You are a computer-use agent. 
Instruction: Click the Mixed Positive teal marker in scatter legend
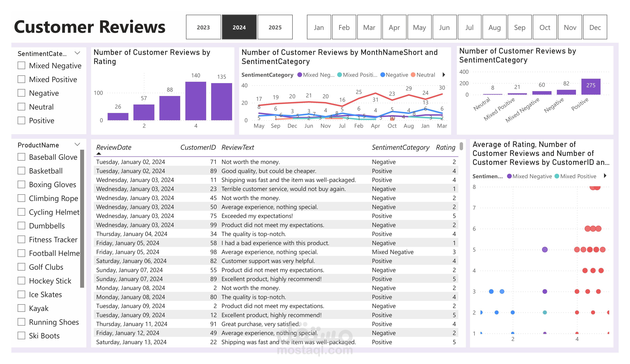tap(557, 176)
